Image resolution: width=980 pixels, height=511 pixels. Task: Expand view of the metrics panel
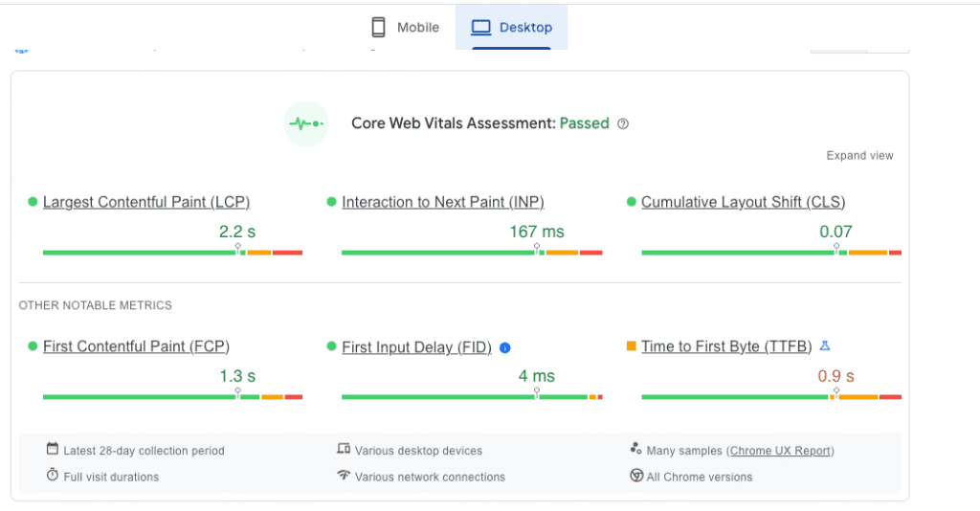pos(859,156)
